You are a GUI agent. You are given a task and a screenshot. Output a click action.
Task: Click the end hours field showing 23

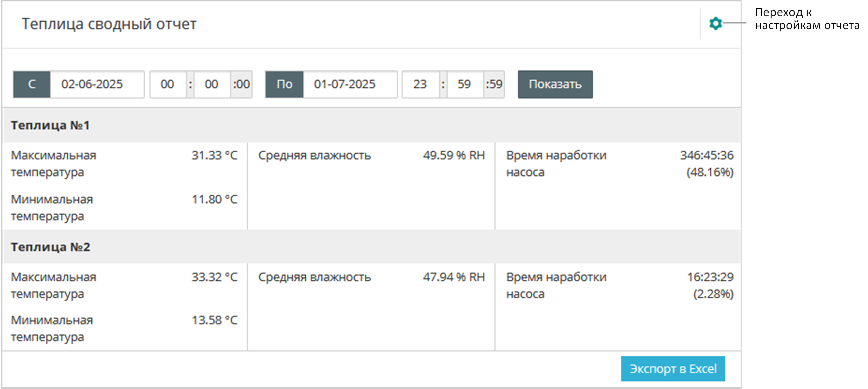coord(420,85)
